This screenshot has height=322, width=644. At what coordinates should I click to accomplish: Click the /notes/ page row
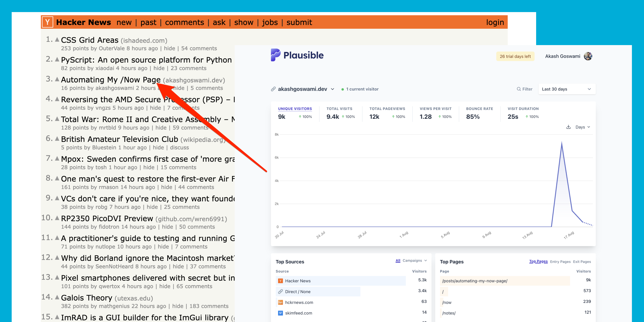pyautogui.click(x=515, y=313)
